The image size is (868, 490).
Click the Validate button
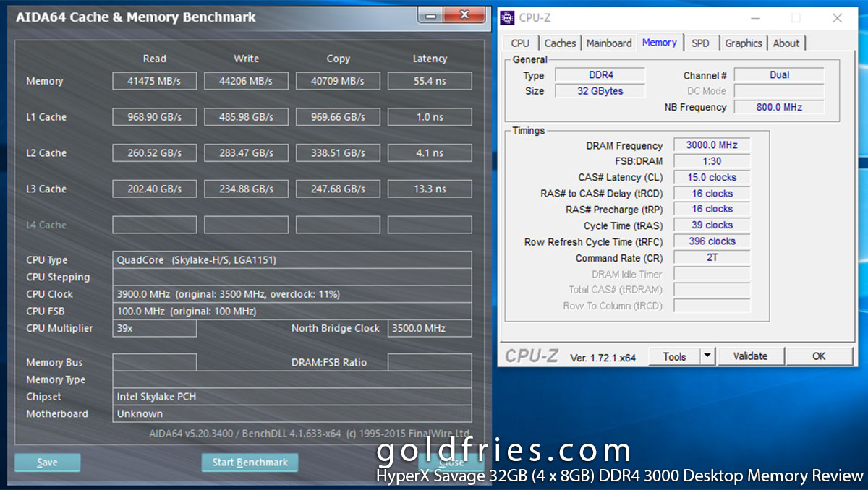(x=750, y=356)
